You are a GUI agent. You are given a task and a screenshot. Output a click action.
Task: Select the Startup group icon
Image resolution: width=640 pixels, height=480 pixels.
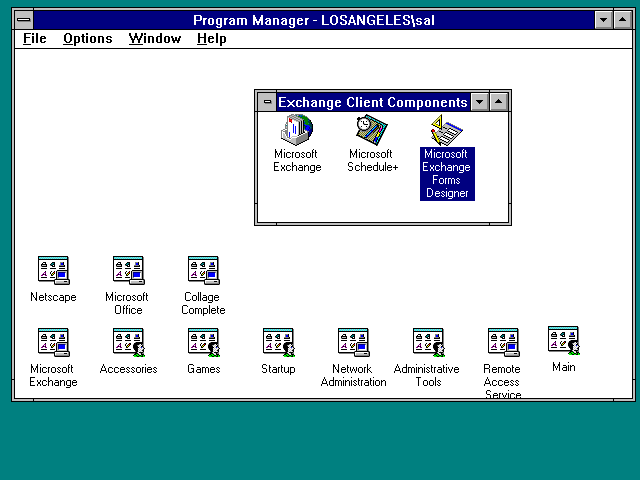coord(279,342)
